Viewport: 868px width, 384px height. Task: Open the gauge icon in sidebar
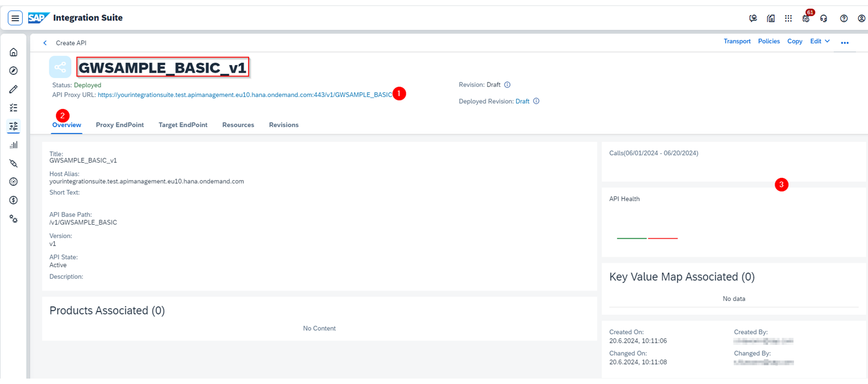pyautogui.click(x=14, y=182)
